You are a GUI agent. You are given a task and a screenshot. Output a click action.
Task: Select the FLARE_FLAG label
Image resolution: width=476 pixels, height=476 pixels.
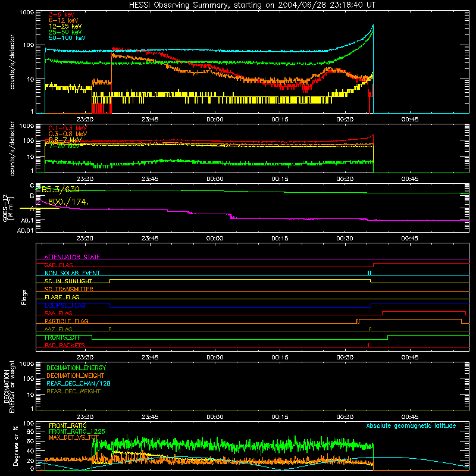62,297
